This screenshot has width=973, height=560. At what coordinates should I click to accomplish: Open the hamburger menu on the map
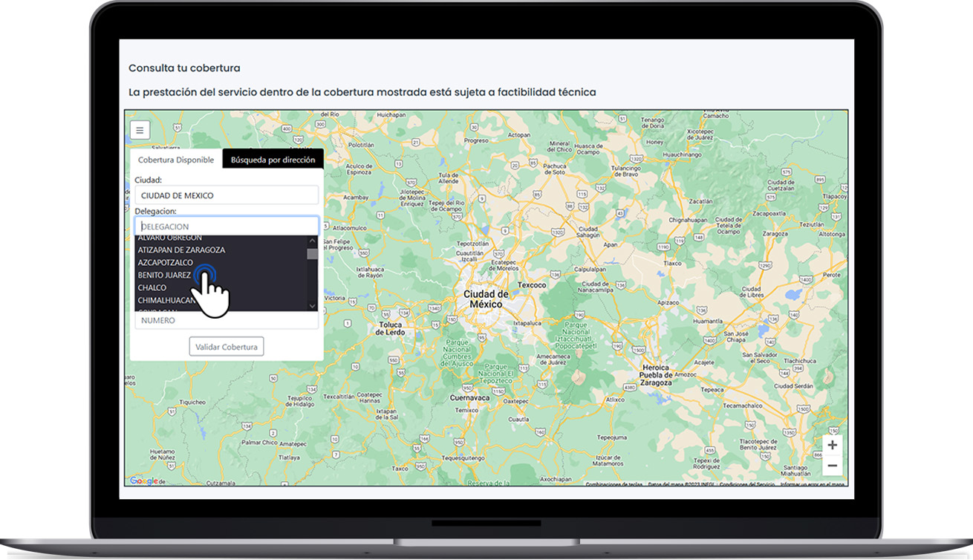pyautogui.click(x=140, y=130)
